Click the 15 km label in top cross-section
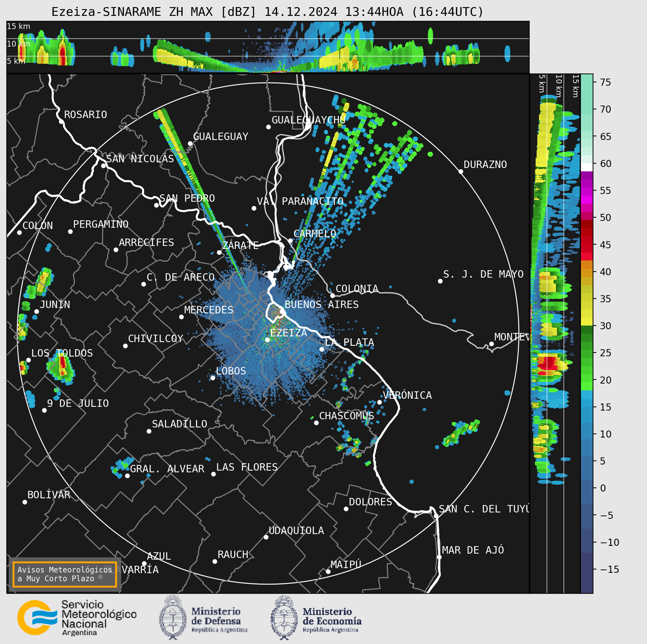Viewport: 647px width, 644px height. click(19, 26)
